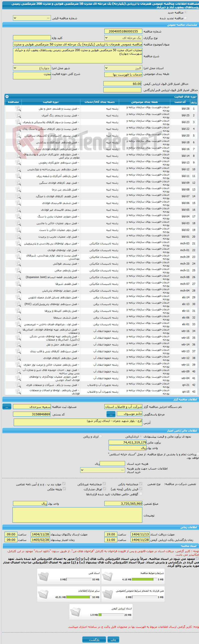Viewport: 199px width, 644px height.
Task: Open the شماره مناقصه قبلی dropdown
Action: (x=32, y=18)
